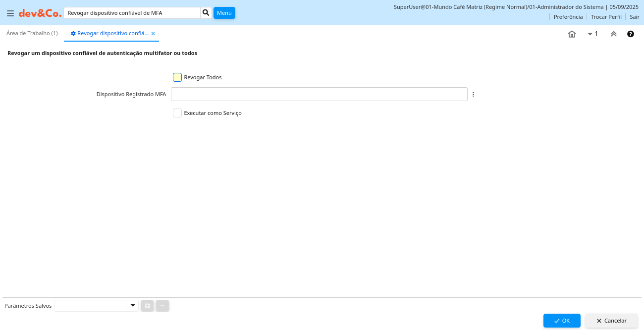Toggle the Executar como Serviço checkbox

click(x=177, y=113)
